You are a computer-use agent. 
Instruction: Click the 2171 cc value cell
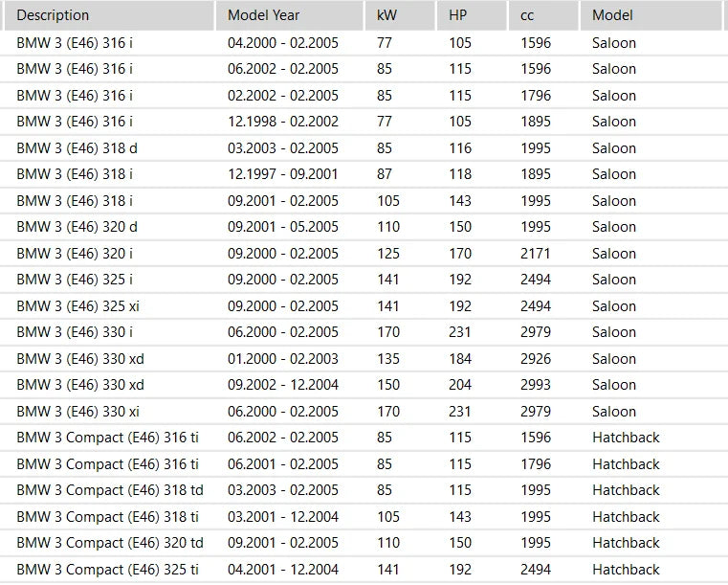click(536, 254)
